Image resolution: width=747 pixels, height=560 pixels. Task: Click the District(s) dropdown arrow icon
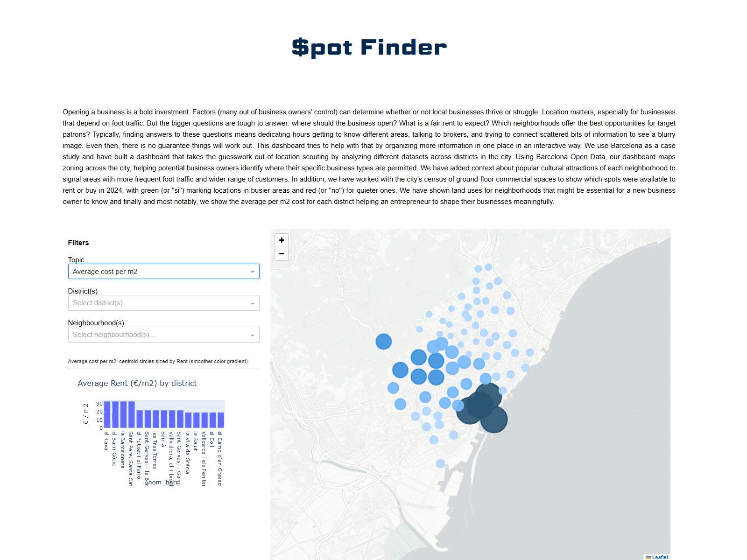pyautogui.click(x=253, y=303)
